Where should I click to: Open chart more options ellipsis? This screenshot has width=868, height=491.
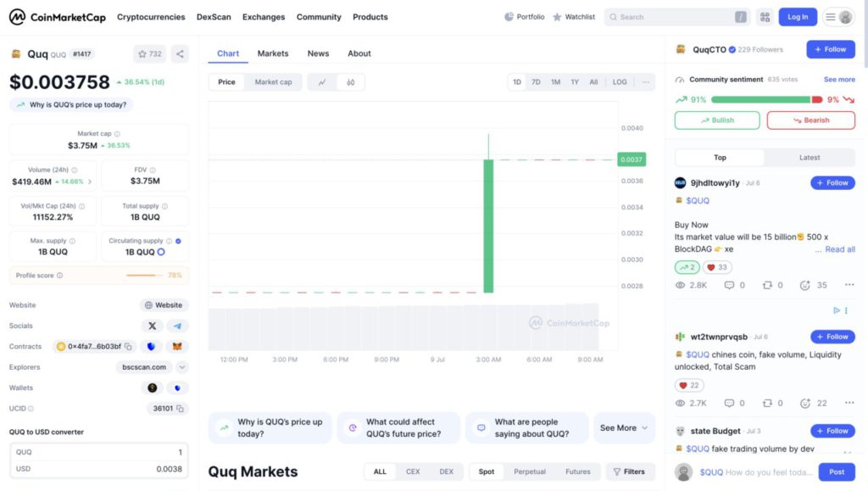pos(645,82)
